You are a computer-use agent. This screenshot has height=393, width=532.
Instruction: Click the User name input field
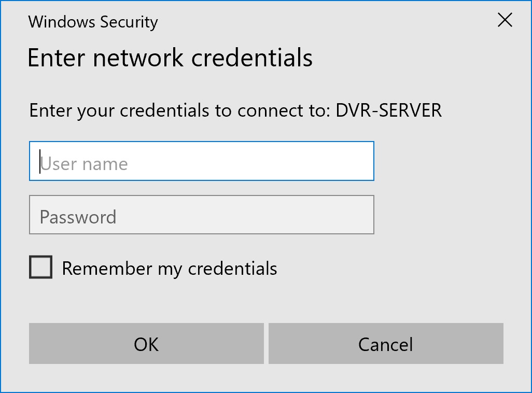(201, 161)
